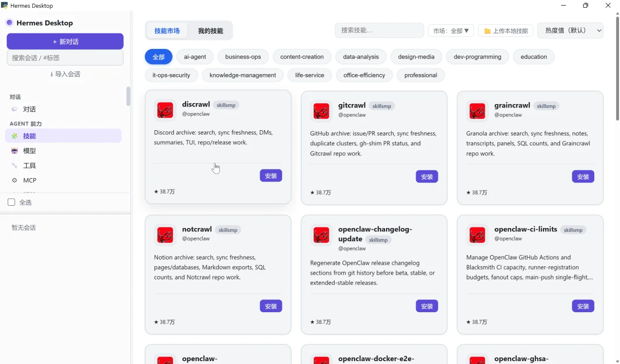
Task: Select the life-service category chip
Action: [310, 75]
